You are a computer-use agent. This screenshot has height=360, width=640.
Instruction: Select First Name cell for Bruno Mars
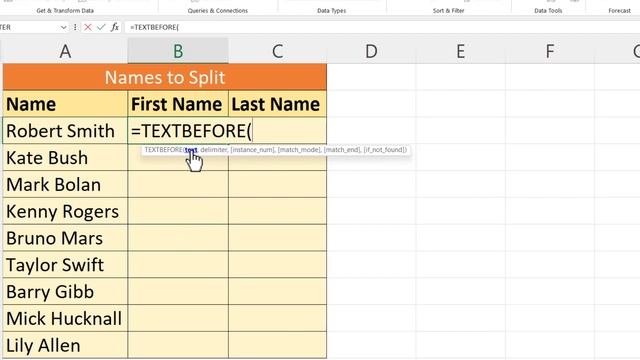(x=178, y=238)
